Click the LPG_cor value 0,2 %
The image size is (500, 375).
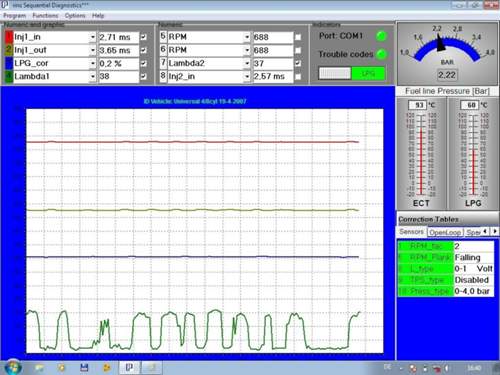(x=119, y=63)
